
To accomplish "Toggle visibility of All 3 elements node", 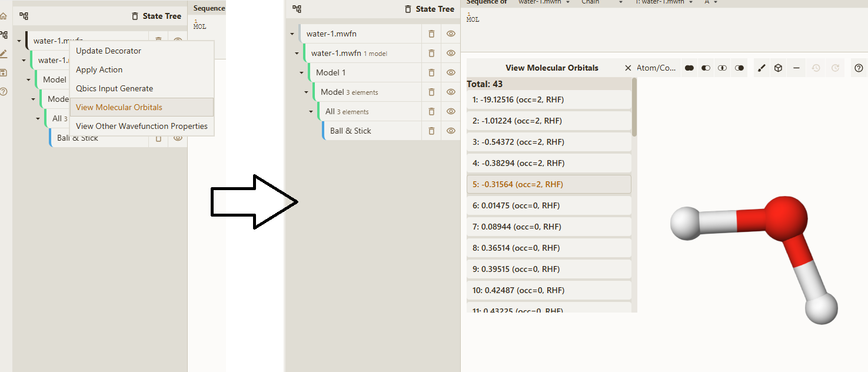I will tap(451, 111).
